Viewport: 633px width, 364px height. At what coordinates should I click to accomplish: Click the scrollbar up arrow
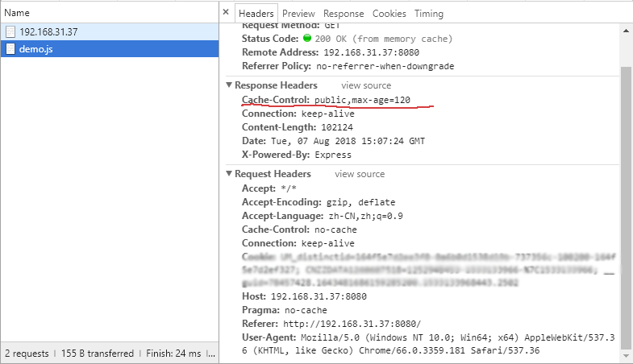626,31
